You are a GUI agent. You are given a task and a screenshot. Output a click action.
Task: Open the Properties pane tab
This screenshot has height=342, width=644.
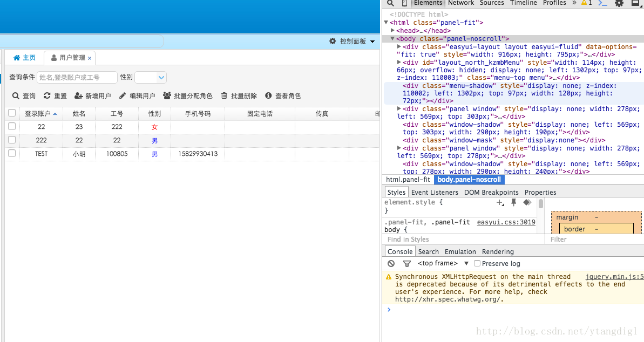click(540, 192)
